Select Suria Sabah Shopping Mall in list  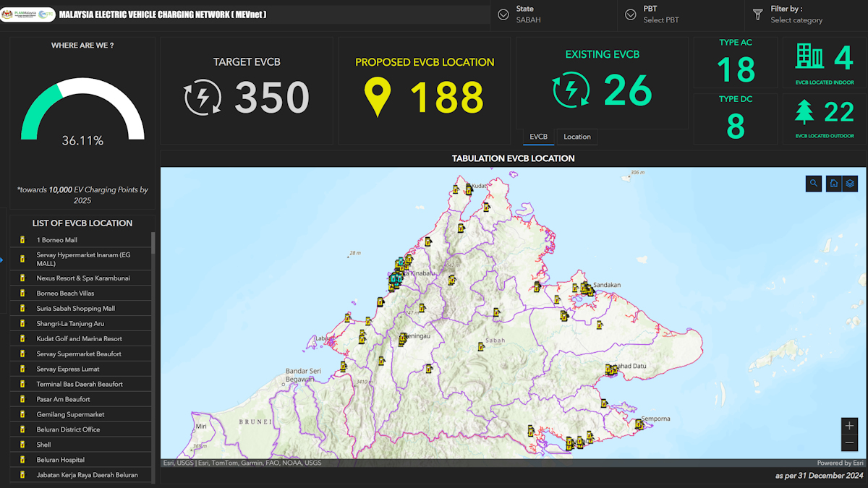[x=76, y=309]
